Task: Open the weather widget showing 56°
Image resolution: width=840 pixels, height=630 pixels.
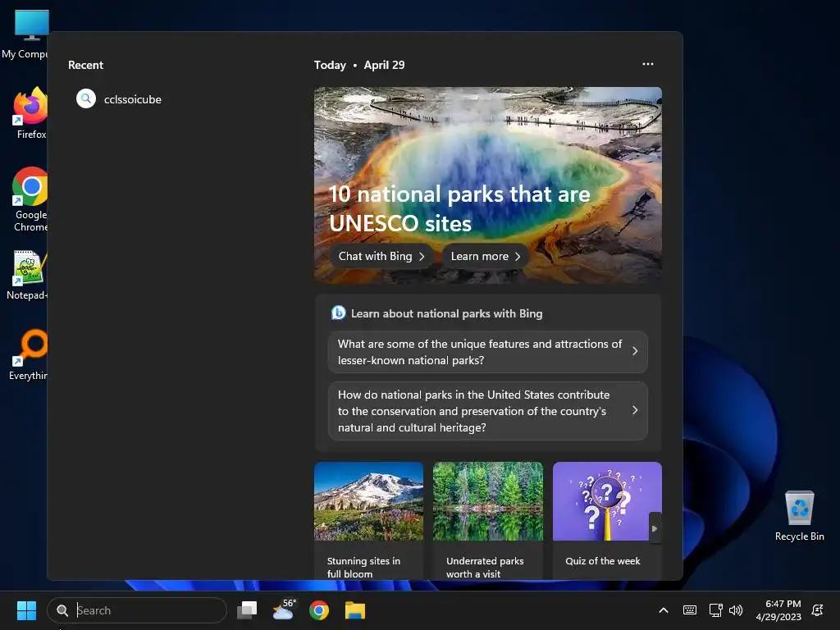Action: (x=284, y=609)
